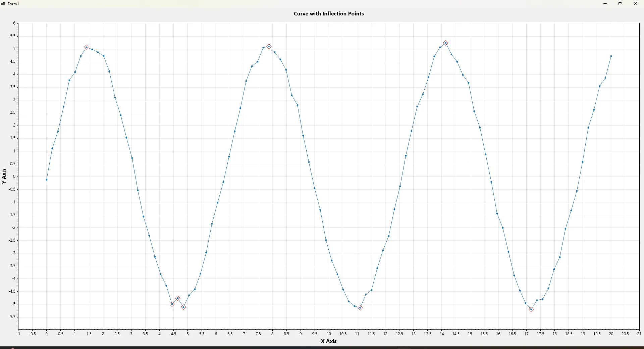Click the 'Y Axis' label
This screenshot has height=349, width=644.
4,177
